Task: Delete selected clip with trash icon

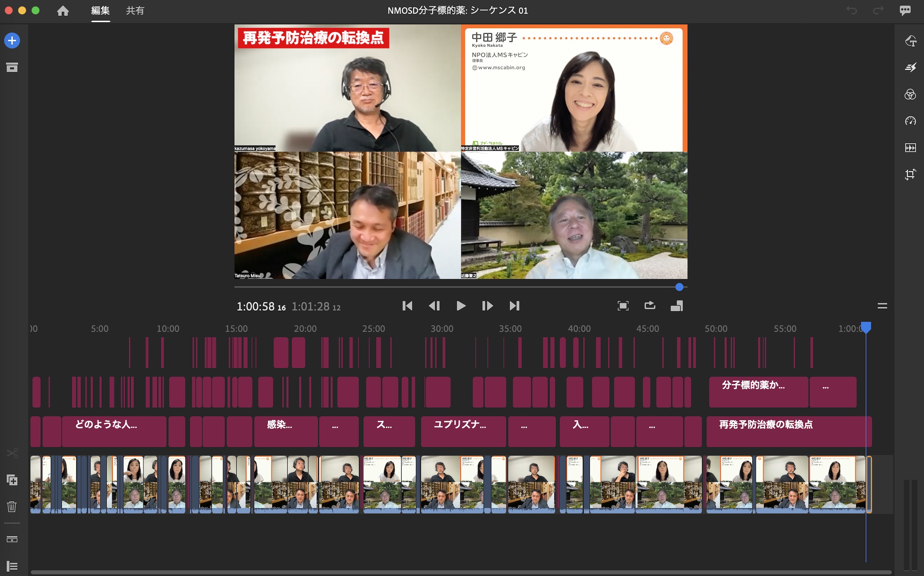Action: pyautogui.click(x=12, y=506)
